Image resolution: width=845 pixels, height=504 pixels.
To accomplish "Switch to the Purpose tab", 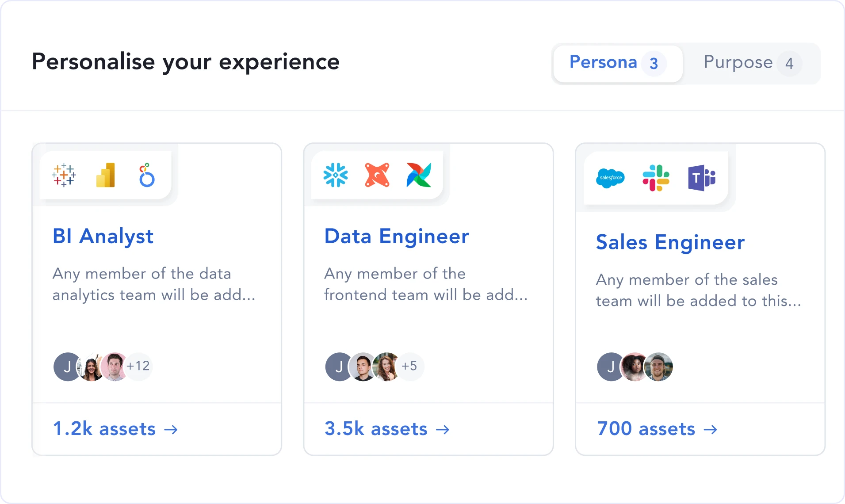I will pyautogui.click(x=752, y=64).
